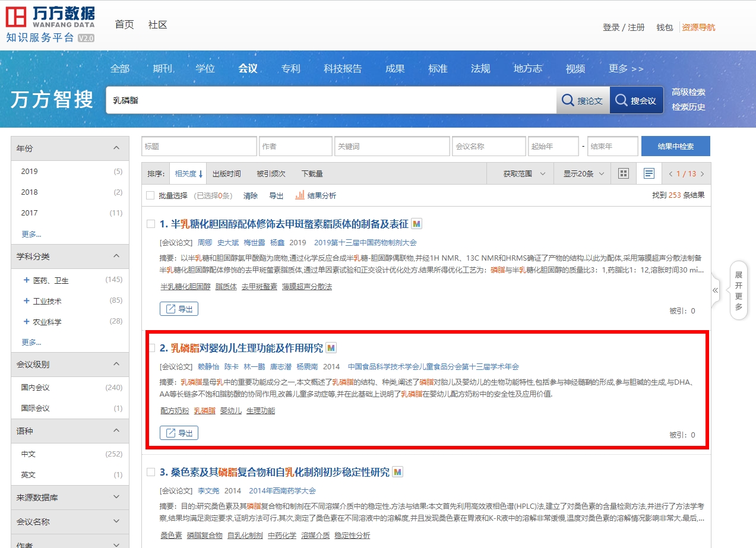Click the M badge beside result 1 title

(x=416, y=224)
